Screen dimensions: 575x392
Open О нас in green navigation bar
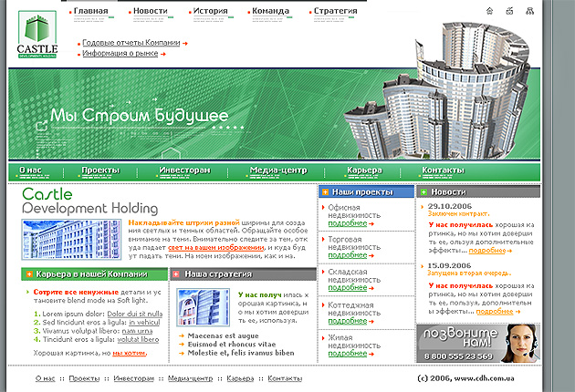[x=30, y=170]
